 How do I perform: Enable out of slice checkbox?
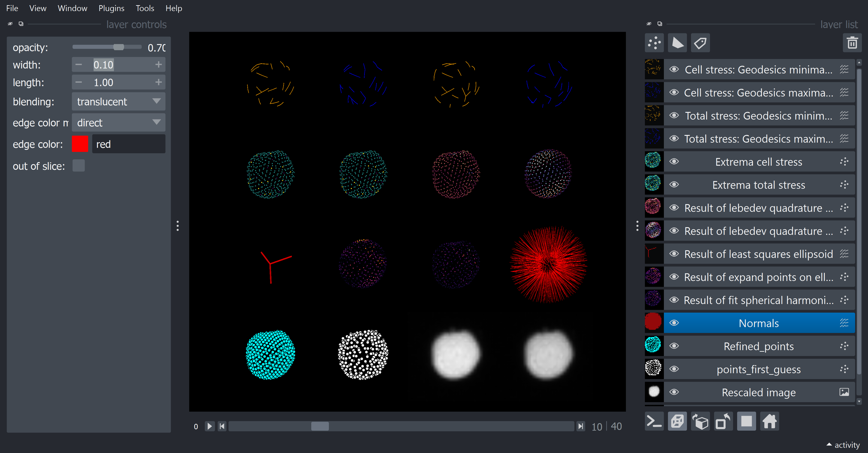click(78, 166)
